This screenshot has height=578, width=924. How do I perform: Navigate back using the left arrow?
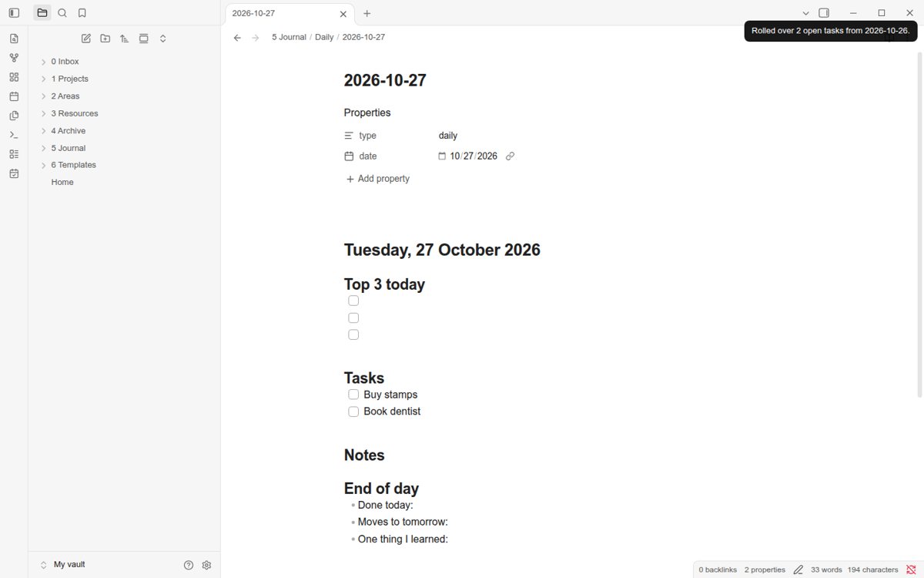[x=237, y=37]
